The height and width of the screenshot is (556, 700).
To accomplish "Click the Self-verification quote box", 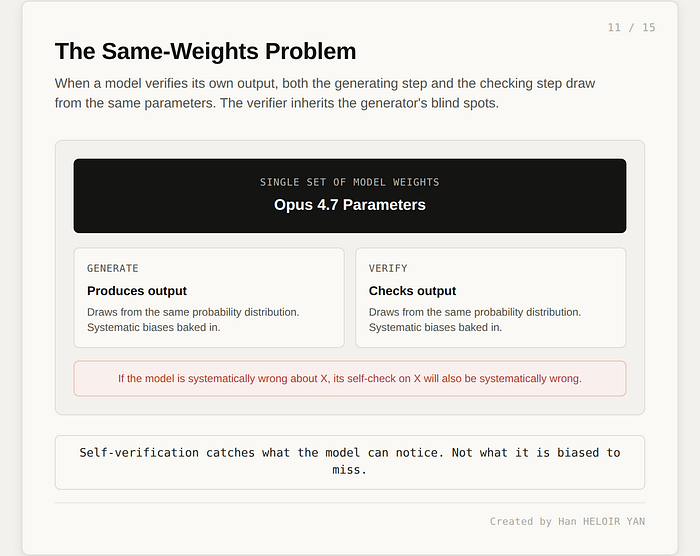I will point(350,462).
